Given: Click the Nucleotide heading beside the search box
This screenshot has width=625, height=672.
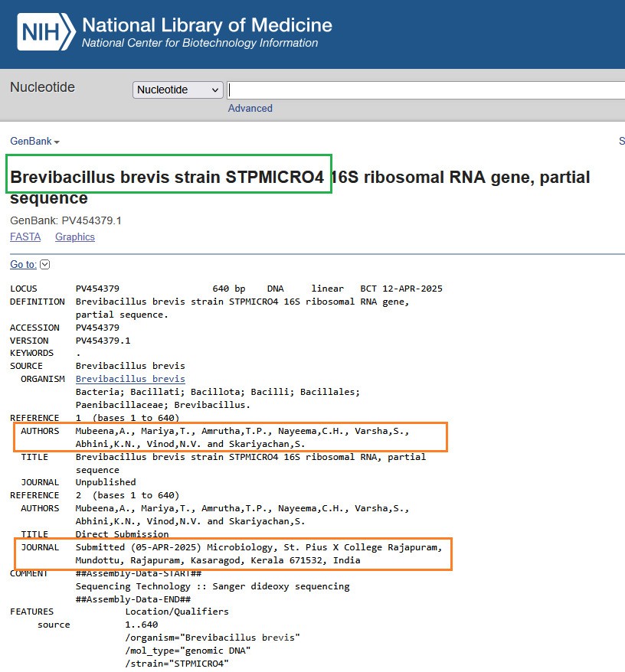Looking at the screenshot, I should point(42,87).
